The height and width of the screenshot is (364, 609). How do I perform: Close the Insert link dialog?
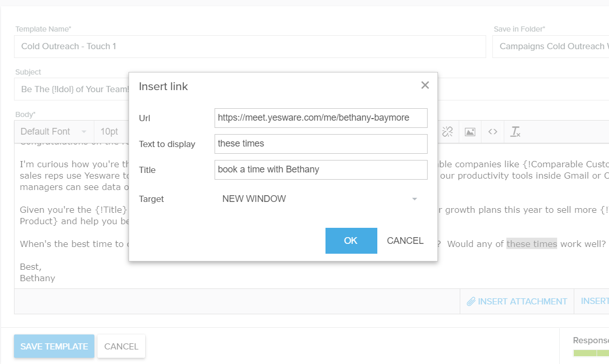pyautogui.click(x=425, y=85)
